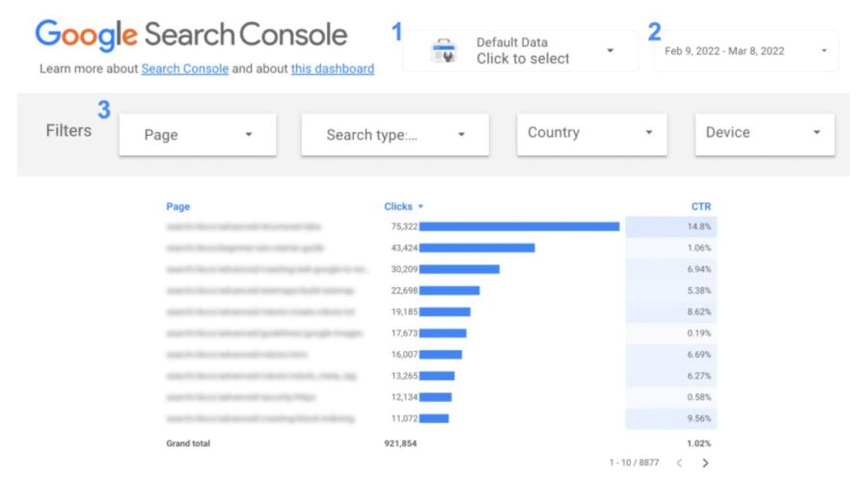Select the 30,209 clicks value
868x479 pixels.
click(404, 269)
